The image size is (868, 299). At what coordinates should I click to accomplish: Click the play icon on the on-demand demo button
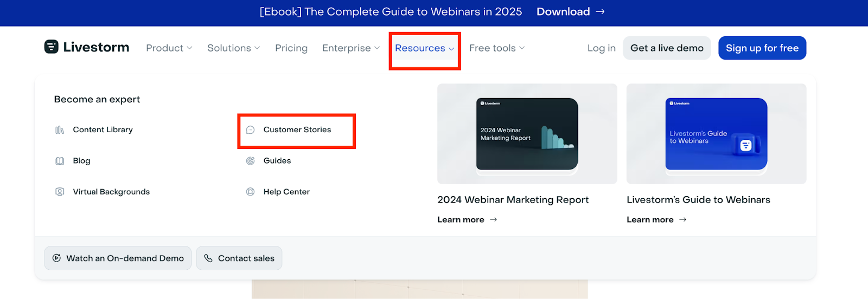click(x=56, y=258)
